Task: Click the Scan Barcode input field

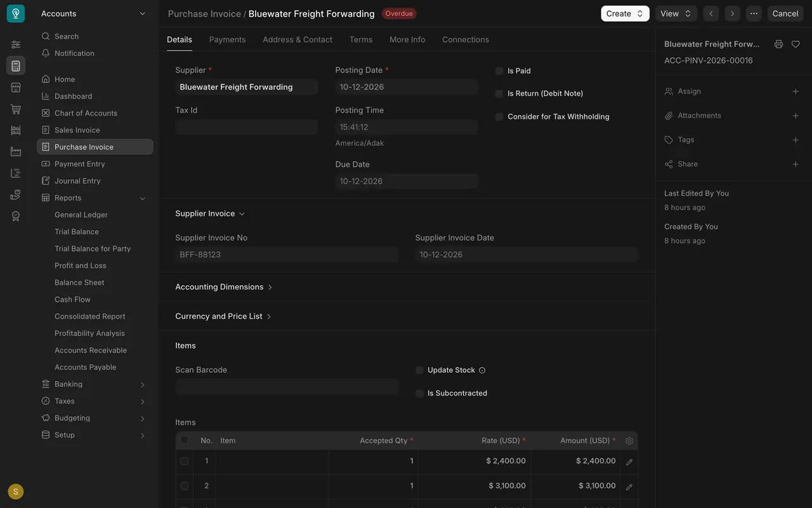Action: click(287, 386)
